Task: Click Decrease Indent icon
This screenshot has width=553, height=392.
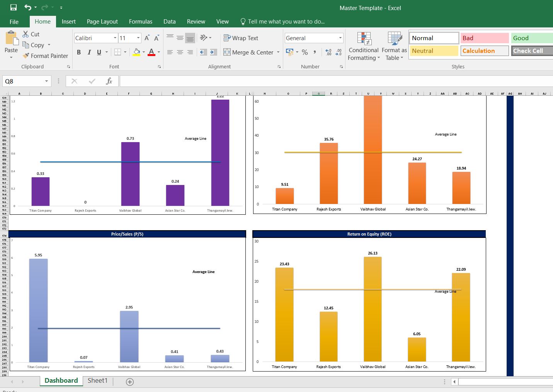Action: click(204, 52)
